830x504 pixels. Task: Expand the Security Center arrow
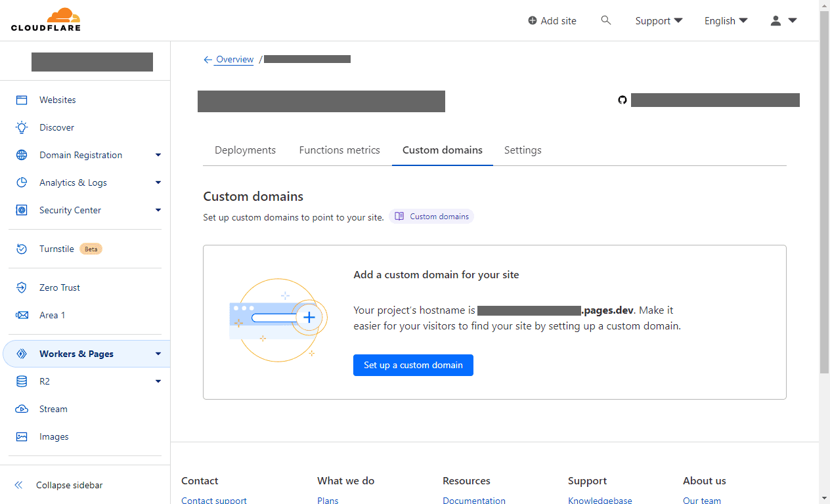pyautogui.click(x=158, y=210)
